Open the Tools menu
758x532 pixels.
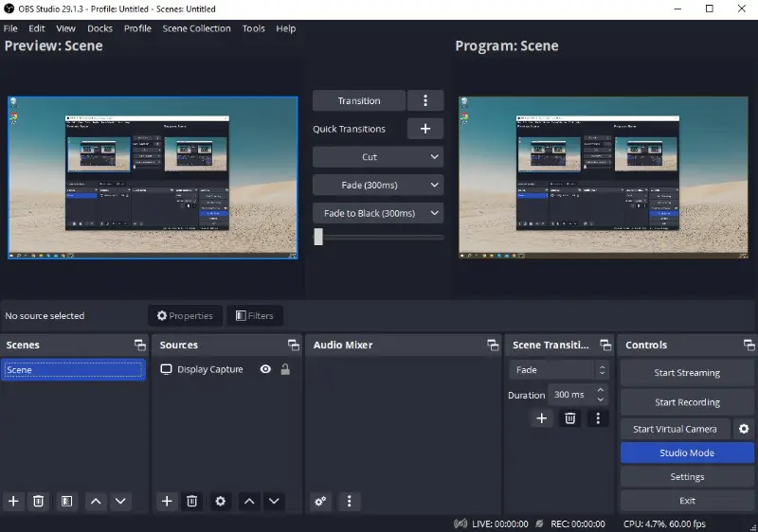pos(254,28)
